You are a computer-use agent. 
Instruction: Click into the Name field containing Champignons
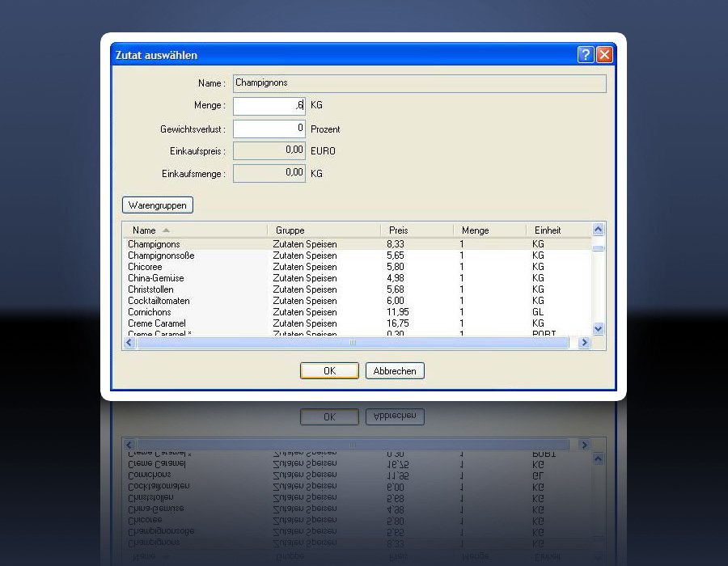coord(419,83)
